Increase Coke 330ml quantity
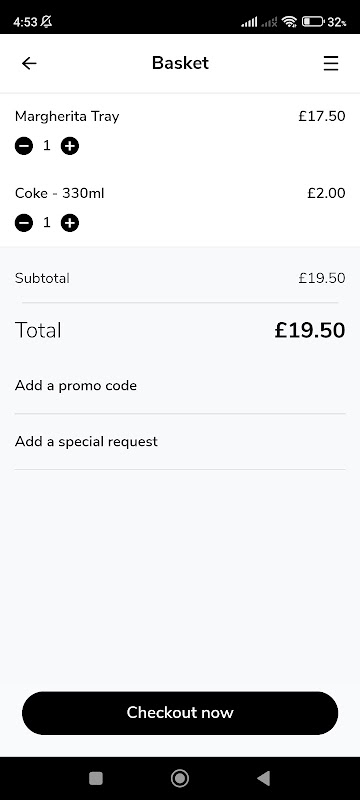The image size is (360, 800). (70, 223)
